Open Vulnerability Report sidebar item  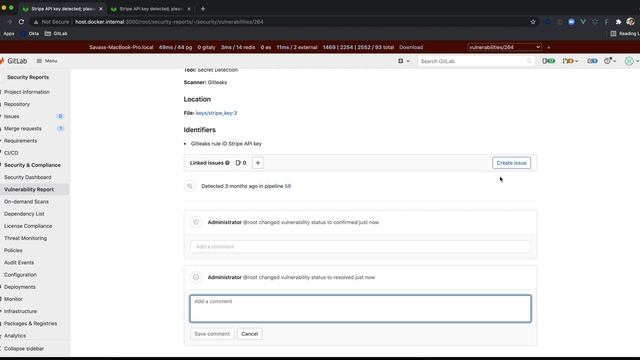tap(29, 189)
